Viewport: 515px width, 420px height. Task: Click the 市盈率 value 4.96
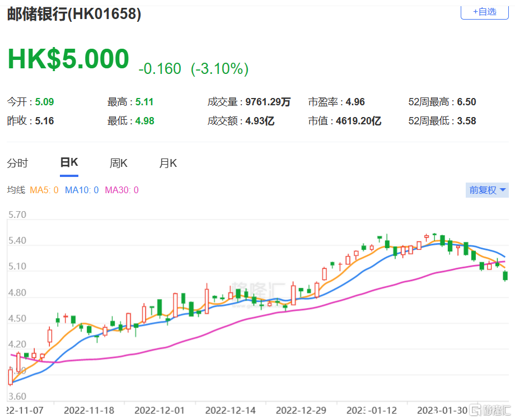(x=355, y=102)
